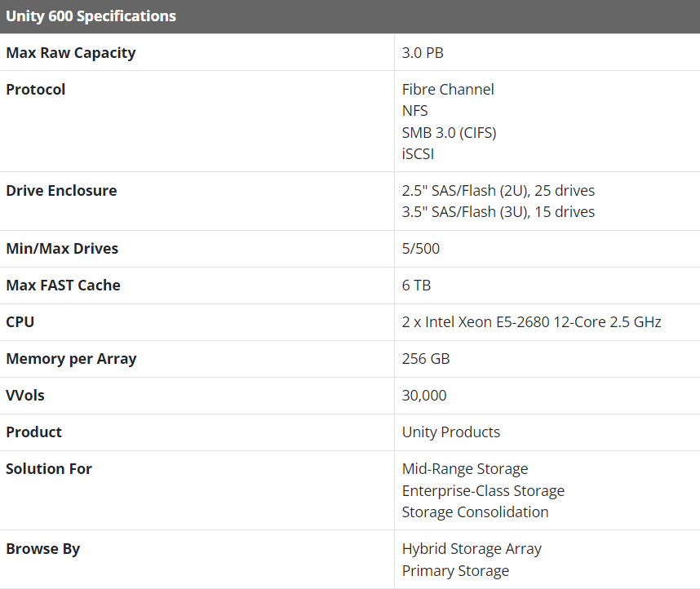Viewport: 700px width, 589px height.
Task: Go to the Storage Consolidation link
Action: coord(475,511)
